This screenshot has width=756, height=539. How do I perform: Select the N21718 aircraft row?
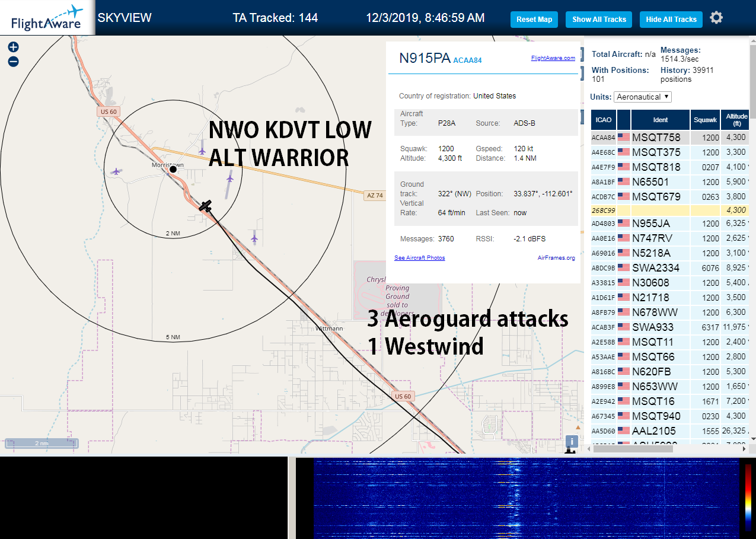click(671, 298)
